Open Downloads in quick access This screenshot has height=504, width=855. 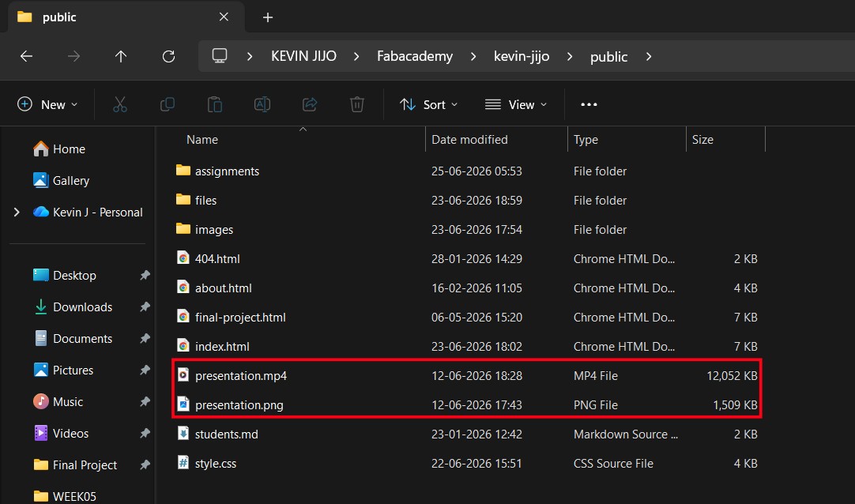73,307
